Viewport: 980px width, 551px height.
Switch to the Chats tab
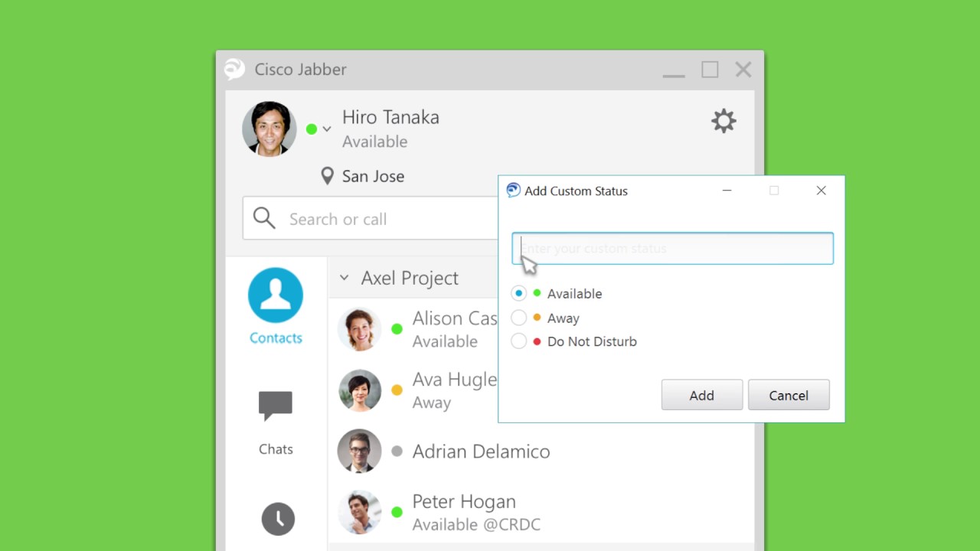pyautogui.click(x=276, y=423)
